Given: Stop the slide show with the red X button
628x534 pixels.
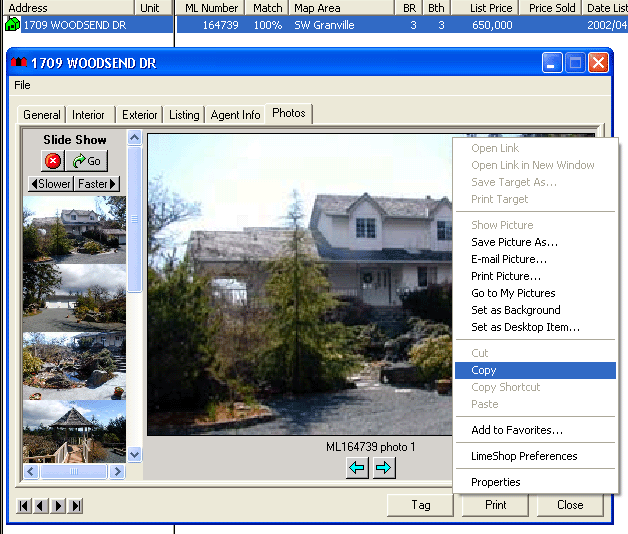Looking at the screenshot, I should 53,161.
